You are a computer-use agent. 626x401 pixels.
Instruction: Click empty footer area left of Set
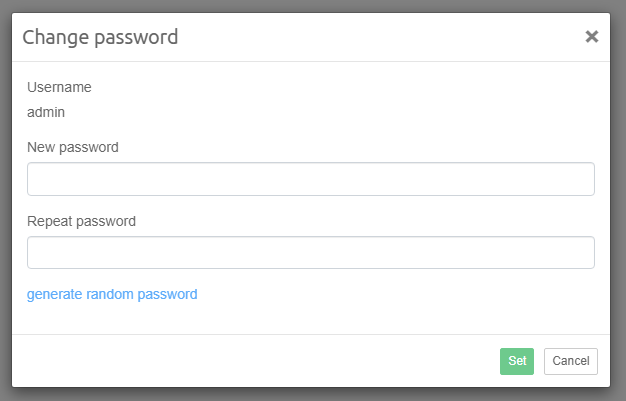coord(250,361)
